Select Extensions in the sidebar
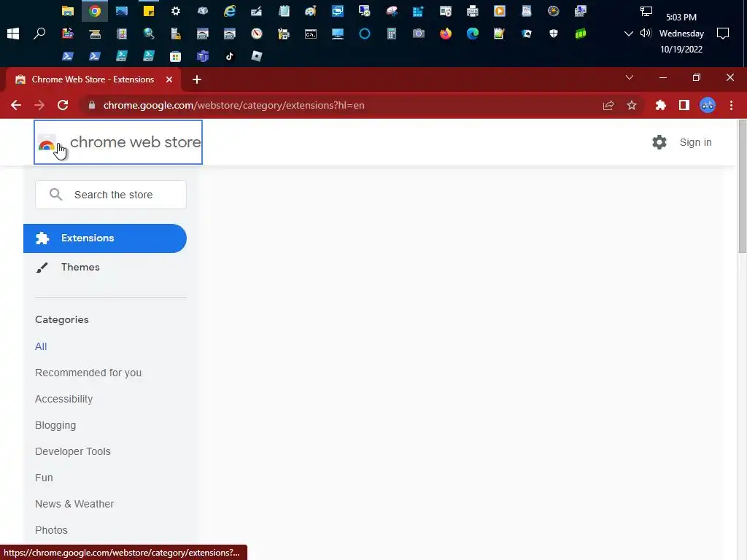Image resolution: width=747 pixels, height=560 pixels. coord(105,238)
